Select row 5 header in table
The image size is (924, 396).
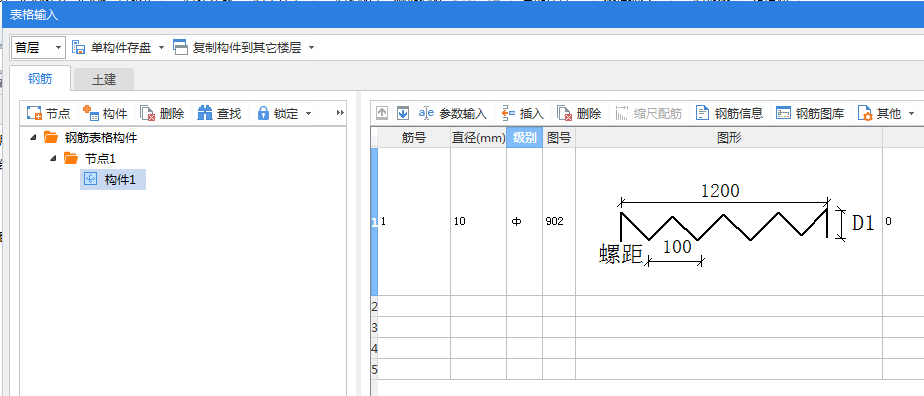click(x=374, y=369)
